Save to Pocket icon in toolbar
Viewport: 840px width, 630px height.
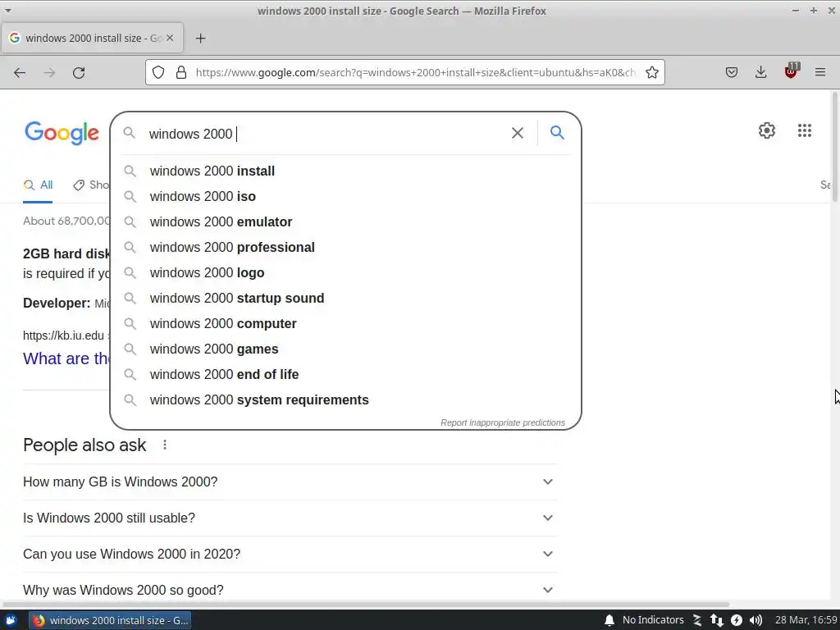731,72
